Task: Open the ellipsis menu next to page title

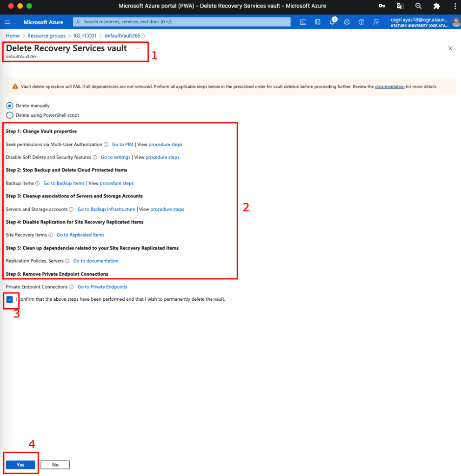Action: (x=138, y=48)
